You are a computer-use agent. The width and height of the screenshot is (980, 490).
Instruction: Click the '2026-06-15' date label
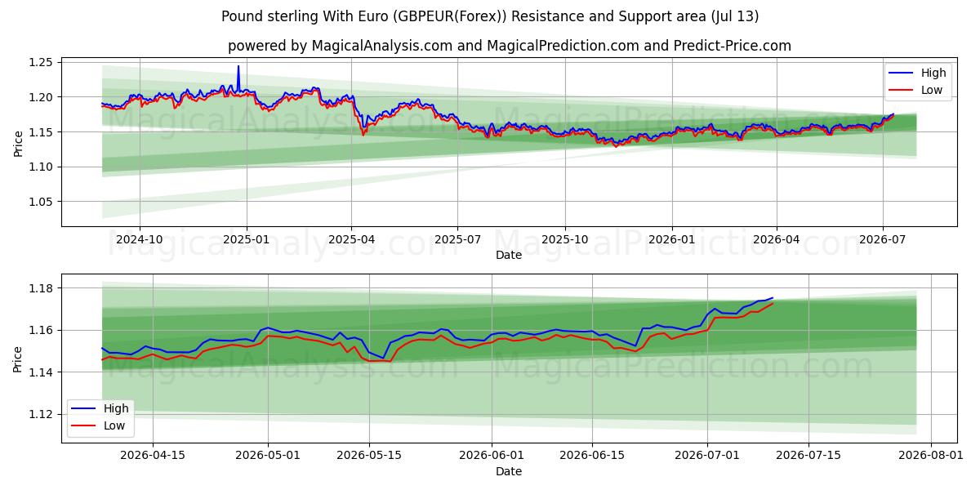click(591, 456)
